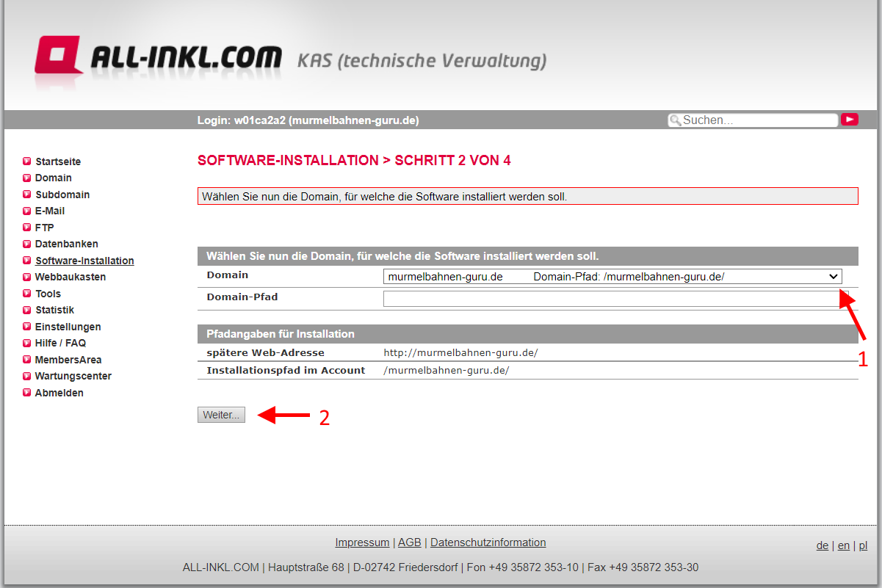Click the KAS (technische Verwaltung) title text

[x=422, y=61]
